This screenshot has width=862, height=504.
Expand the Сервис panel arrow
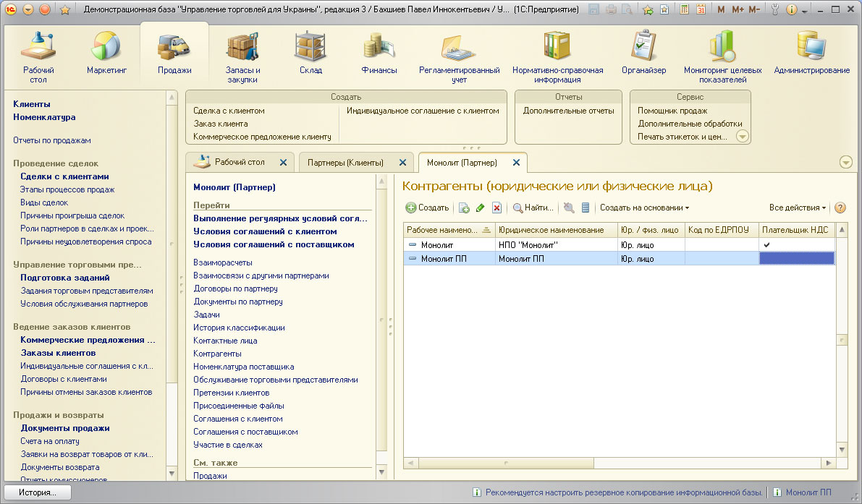click(x=742, y=137)
